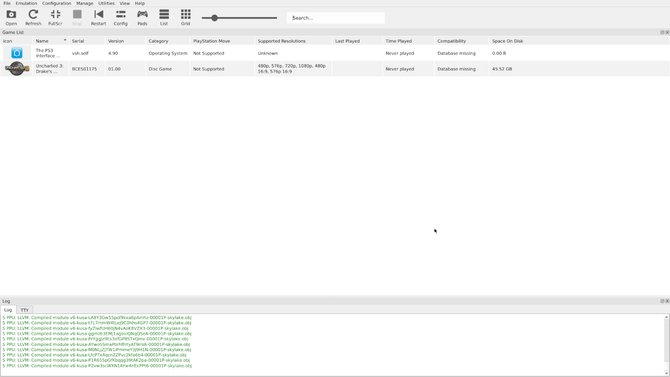This screenshot has width=670, height=377.
Task: Click the Search input field
Action: 335,18
